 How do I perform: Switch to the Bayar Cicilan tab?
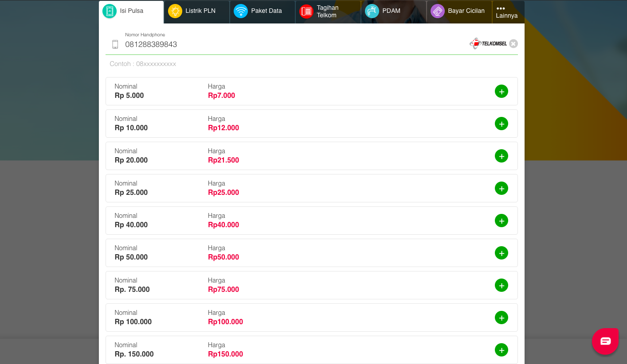click(459, 12)
